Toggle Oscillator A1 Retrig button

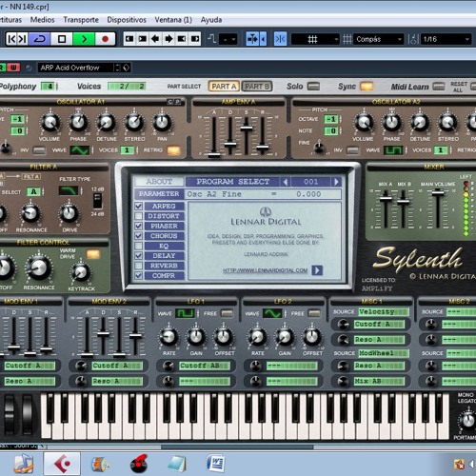(x=173, y=150)
